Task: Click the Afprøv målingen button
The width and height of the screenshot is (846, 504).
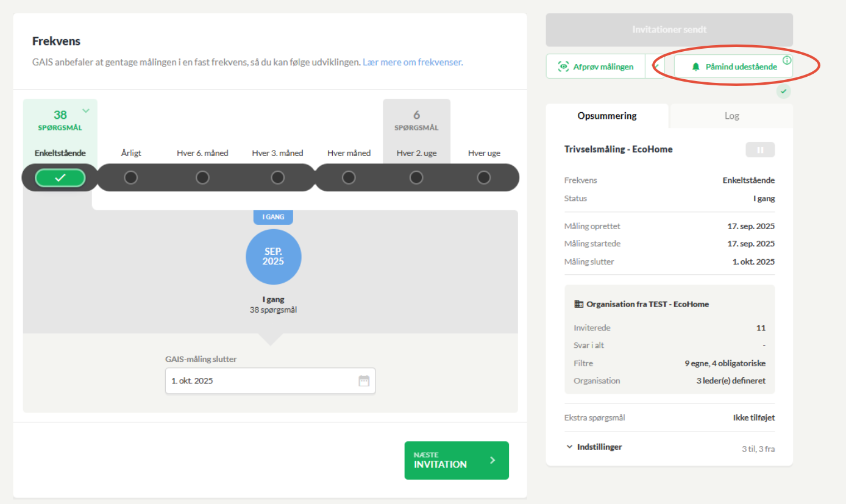Action: click(595, 66)
